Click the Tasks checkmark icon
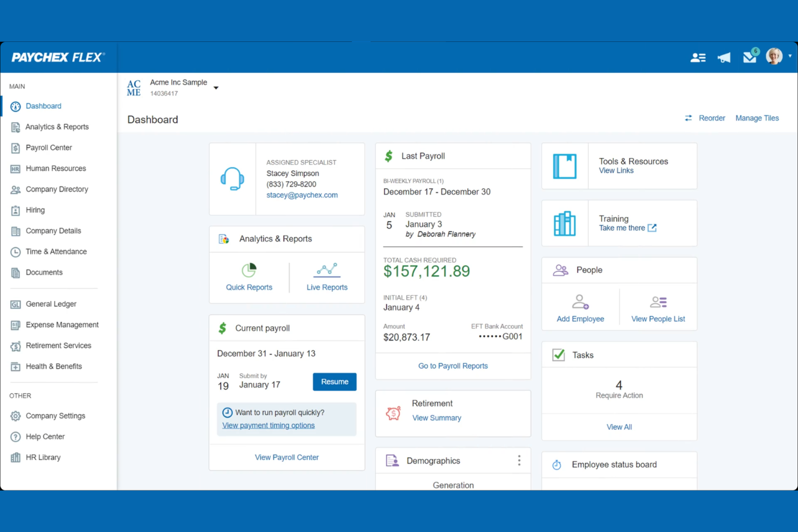The height and width of the screenshot is (532, 798). click(559, 355)
